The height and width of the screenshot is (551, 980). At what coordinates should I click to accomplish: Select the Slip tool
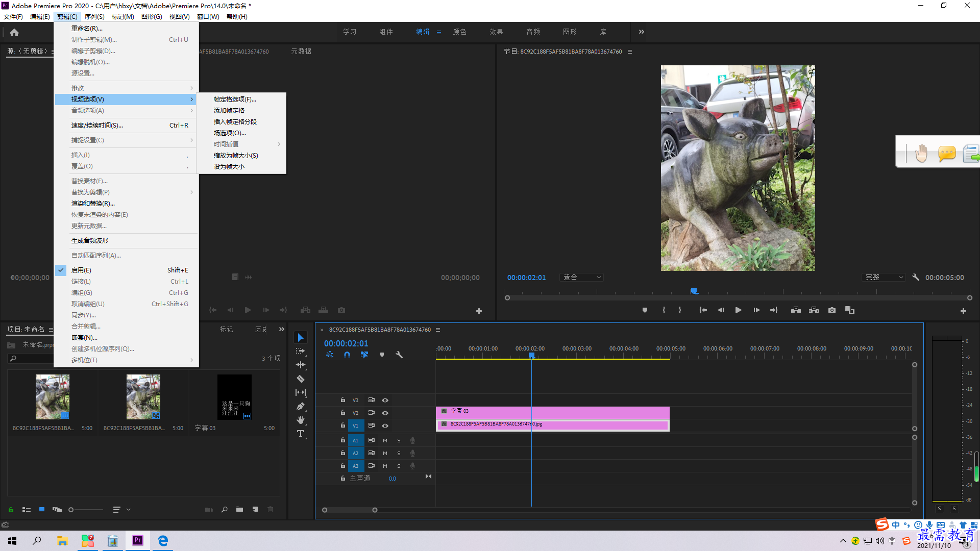tap(301, 392)
